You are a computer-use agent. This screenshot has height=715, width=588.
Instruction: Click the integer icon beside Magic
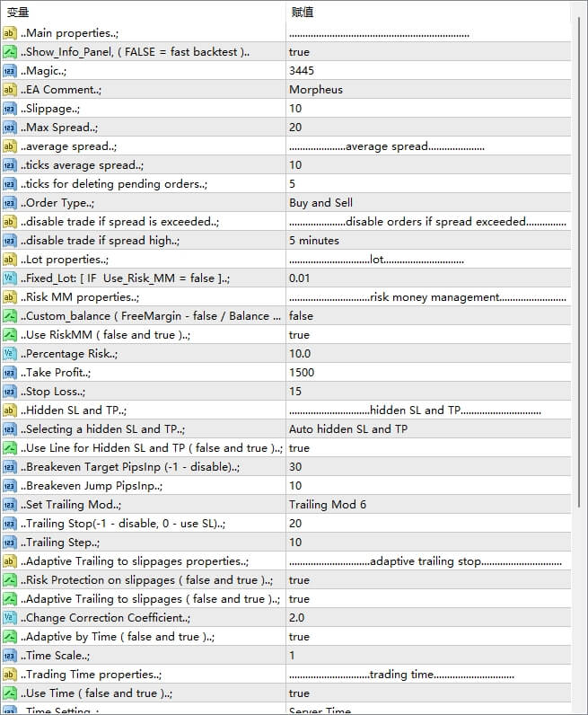(x=10, y=71)
